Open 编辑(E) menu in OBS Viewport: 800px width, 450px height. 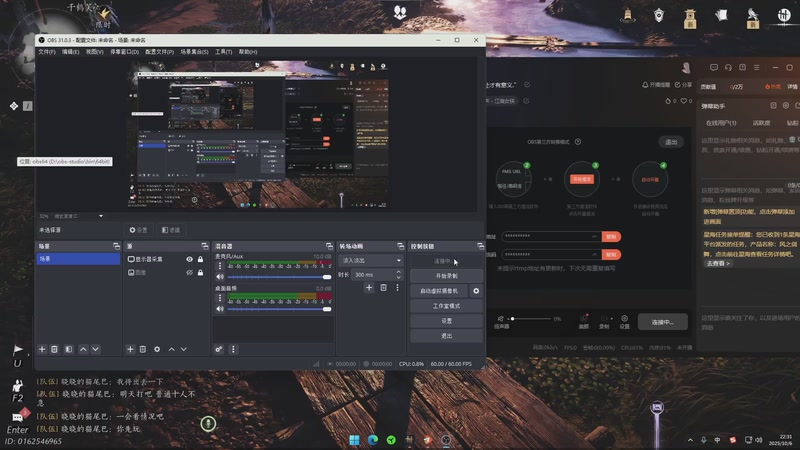tap(70, 52)
